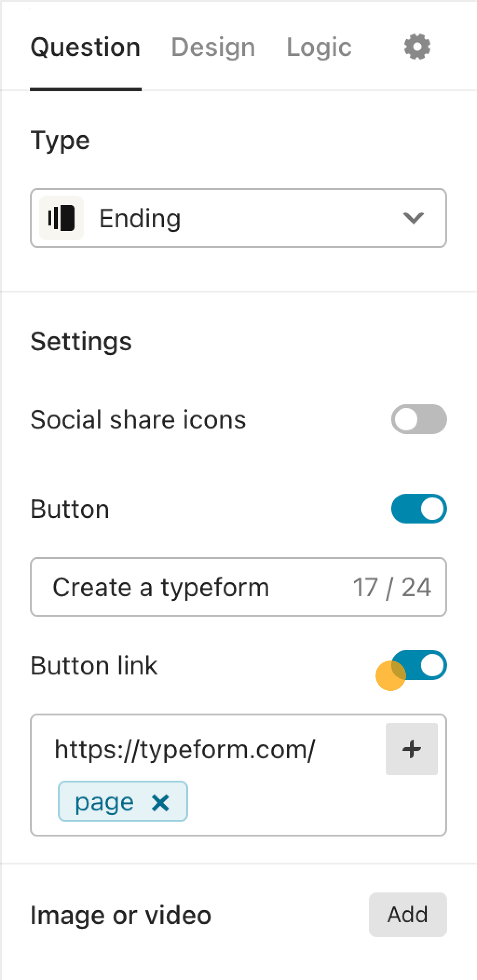Remove the page variable tag
This screenshot has width=477, height=980.
tap(160, 802)
